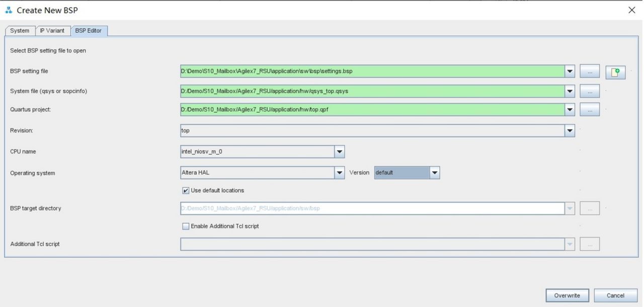Uncheck Use default locations
Viewport: 644px width, 307px height.
pos(186,191)
